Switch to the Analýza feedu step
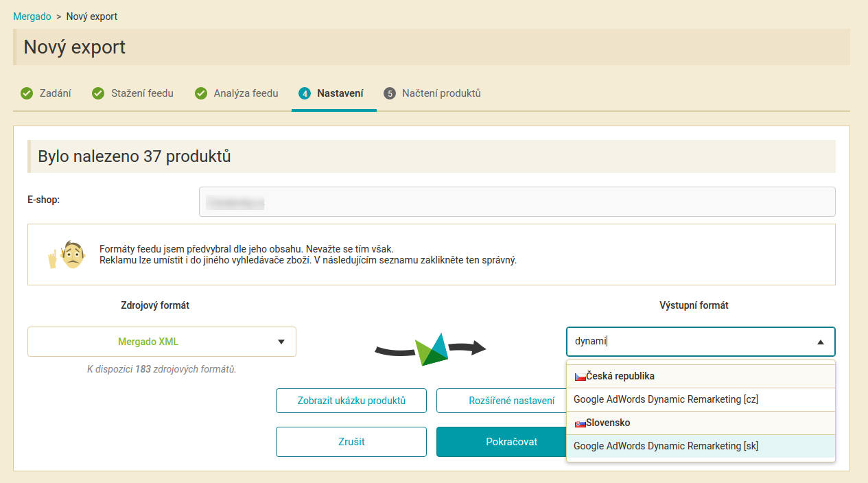Screen dimensions: 868x483 coord(237,93)
